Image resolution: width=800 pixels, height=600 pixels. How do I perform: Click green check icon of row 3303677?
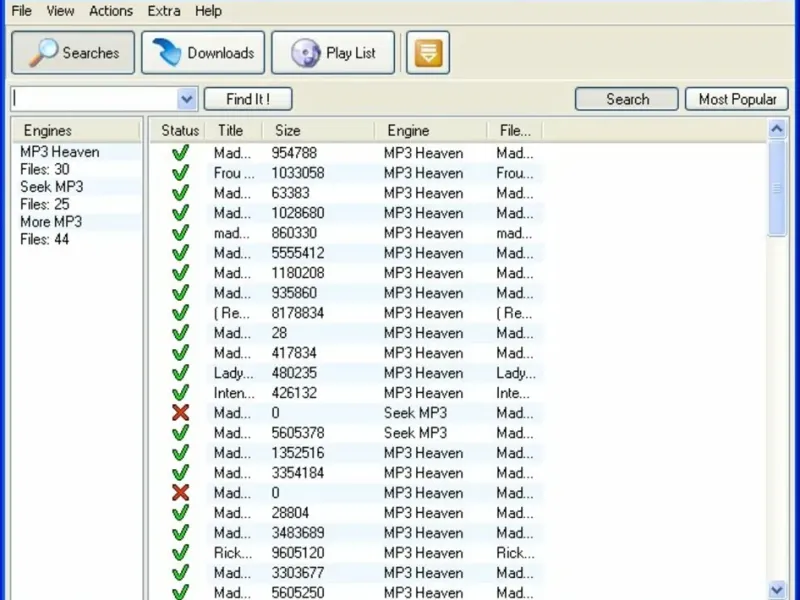point(180,572)
